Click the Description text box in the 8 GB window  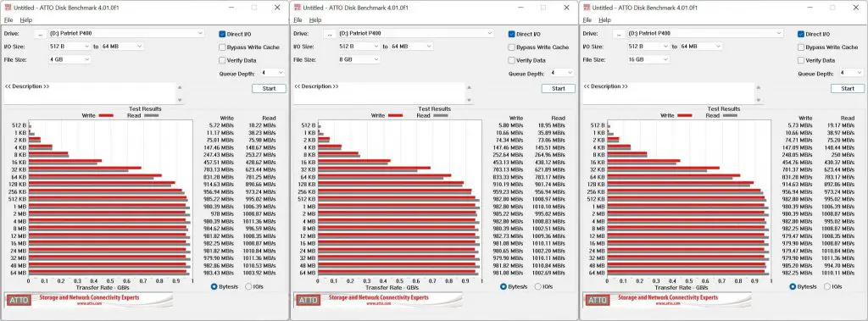click(x=380, y=93)
